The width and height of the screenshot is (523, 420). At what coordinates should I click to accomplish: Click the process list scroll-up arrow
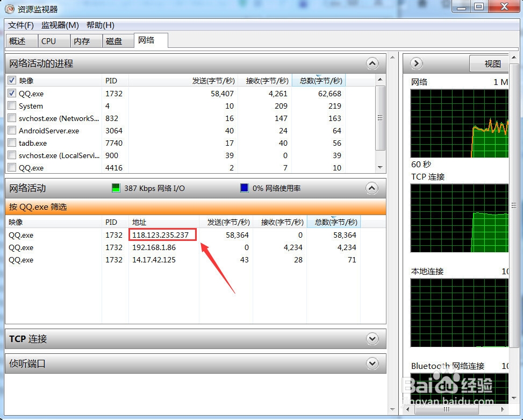click(x=380, y=80)
